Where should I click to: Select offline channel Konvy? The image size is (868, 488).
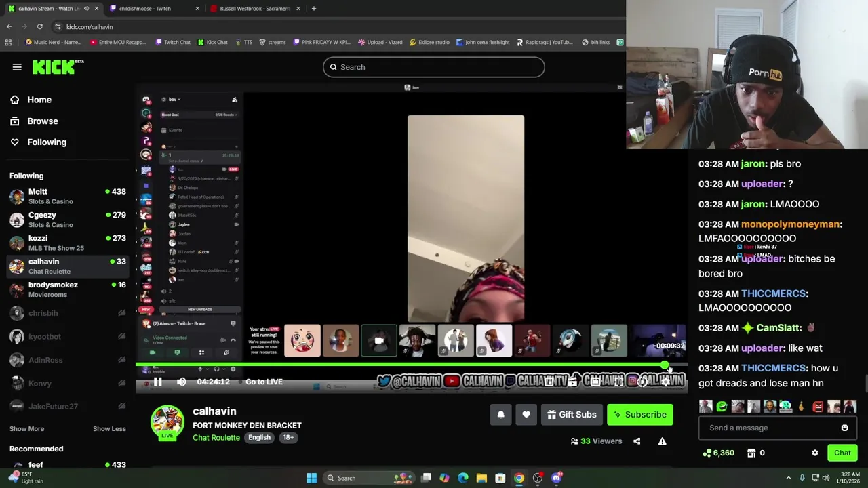[x=68, y=383]
